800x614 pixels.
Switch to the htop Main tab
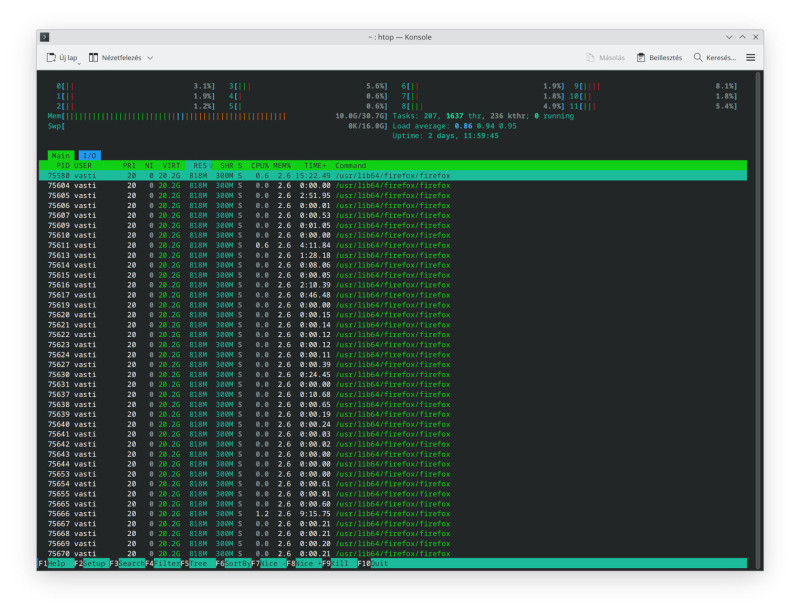tap(61, 156)
